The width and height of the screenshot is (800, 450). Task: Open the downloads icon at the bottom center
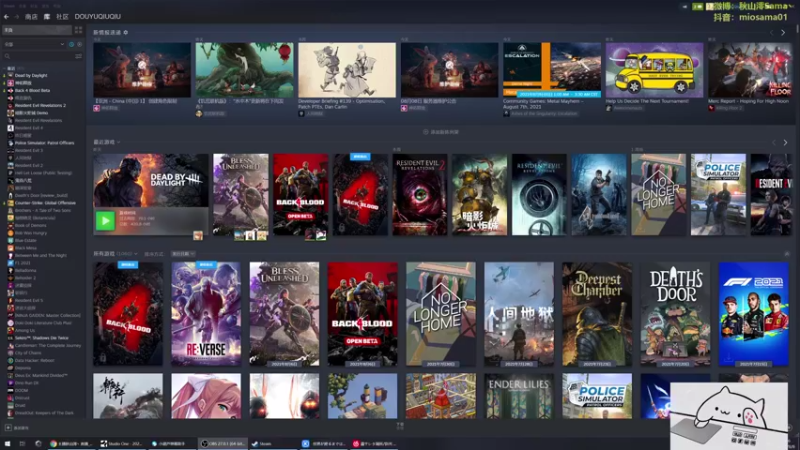point(400,426)
